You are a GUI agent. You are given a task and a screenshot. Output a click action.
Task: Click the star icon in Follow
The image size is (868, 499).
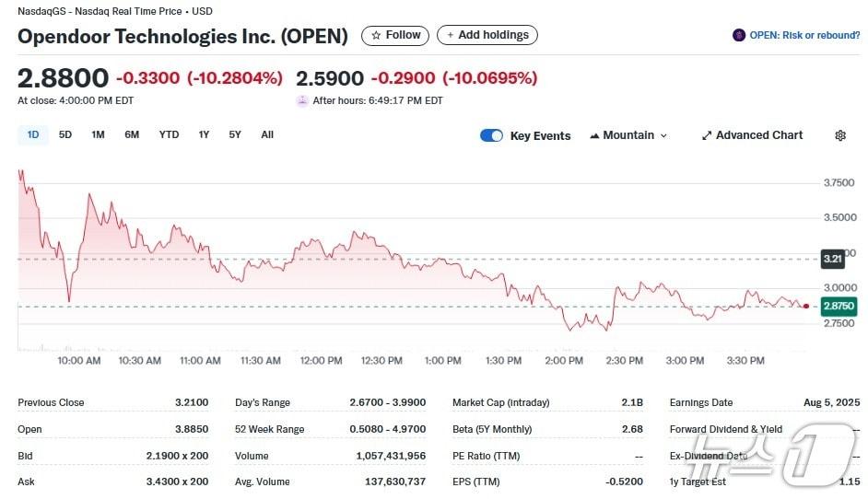(x=375, y=35)
